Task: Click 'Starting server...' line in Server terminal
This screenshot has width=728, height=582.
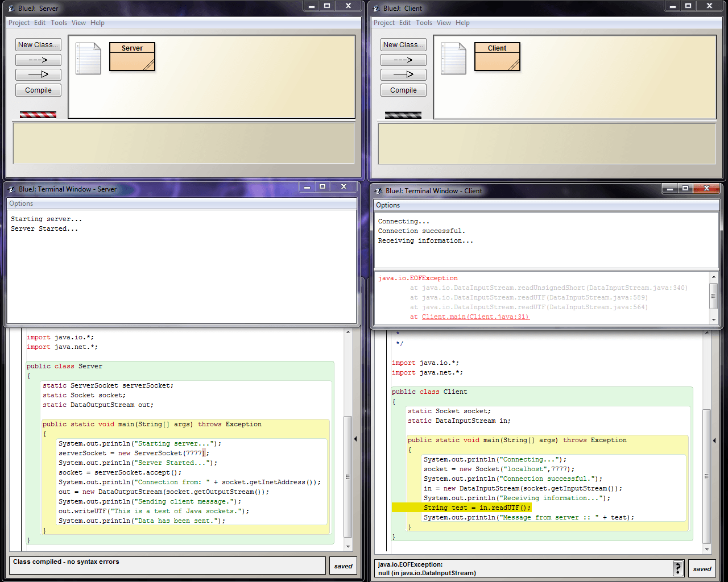Action: click(46, 219)
